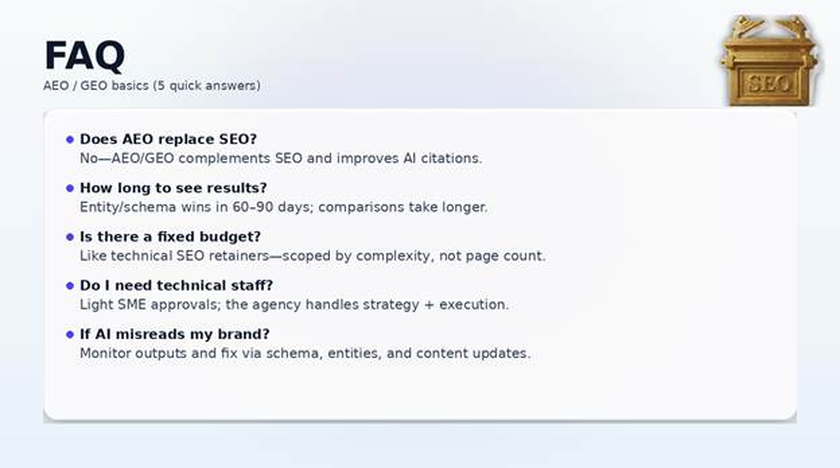This screenshot has width=840, height=468.
Task: Click answer mentioning 60–90 days
Action: click(283, 207)
